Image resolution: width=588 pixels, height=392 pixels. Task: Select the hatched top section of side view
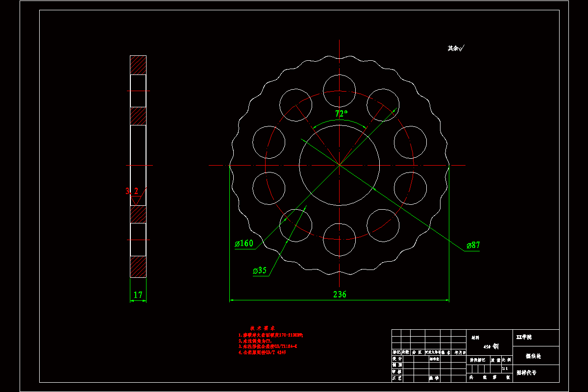click(138, 65)
